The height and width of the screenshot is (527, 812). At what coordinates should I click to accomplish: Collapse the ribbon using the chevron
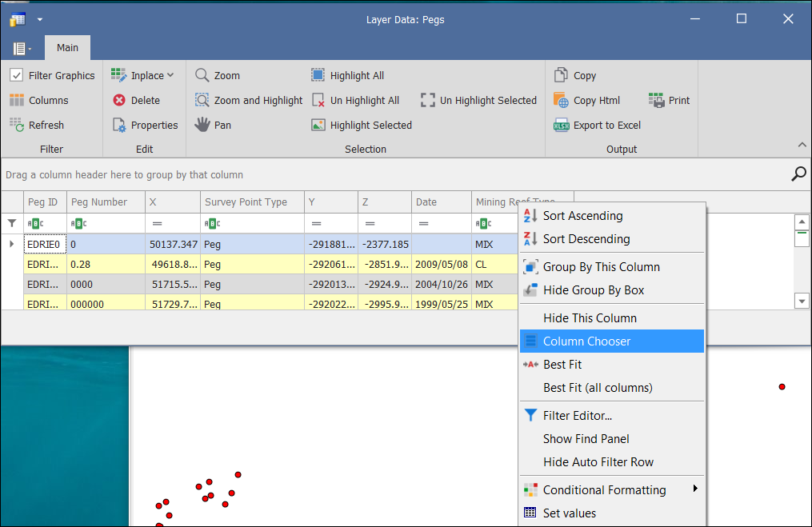[x=802, y=145]
